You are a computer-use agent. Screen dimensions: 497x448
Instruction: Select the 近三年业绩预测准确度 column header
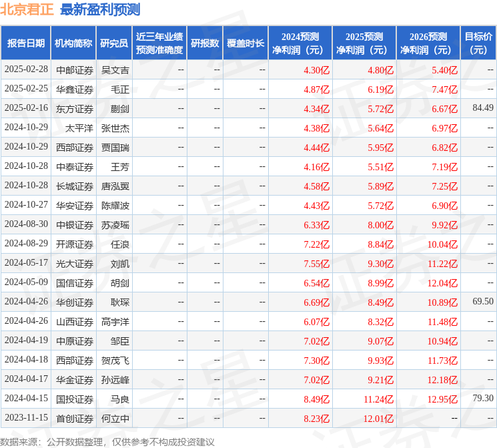pyautogui.click(x=159, y=43)
